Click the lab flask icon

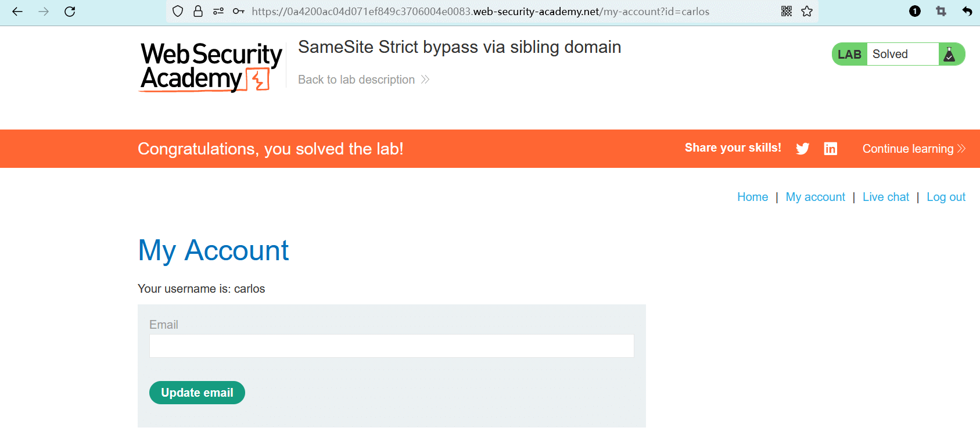click(949, 55)
